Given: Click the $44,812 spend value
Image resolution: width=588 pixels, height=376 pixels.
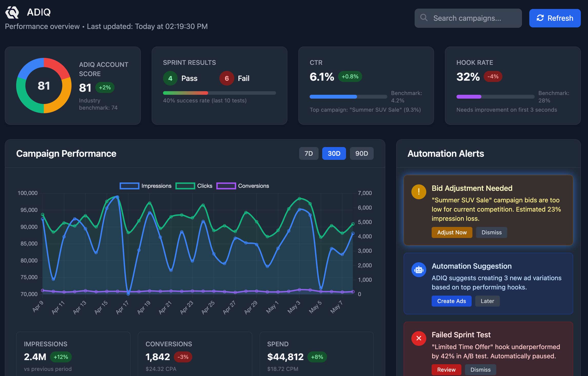Looking at the screenshot, I should point(285,357).
